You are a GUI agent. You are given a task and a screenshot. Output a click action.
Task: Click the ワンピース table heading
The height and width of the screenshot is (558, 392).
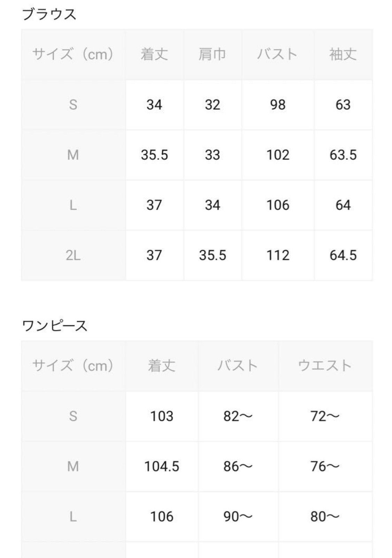point(54,326)
